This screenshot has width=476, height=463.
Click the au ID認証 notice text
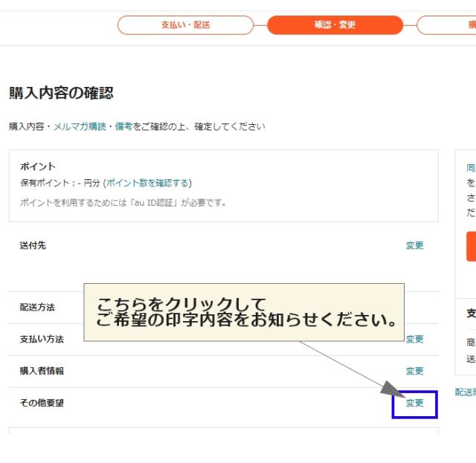[x=123, y=202]
